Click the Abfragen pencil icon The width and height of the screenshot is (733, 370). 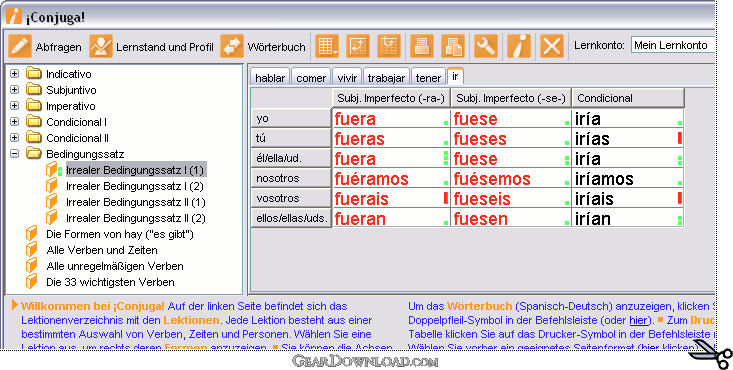click(20, 46)
